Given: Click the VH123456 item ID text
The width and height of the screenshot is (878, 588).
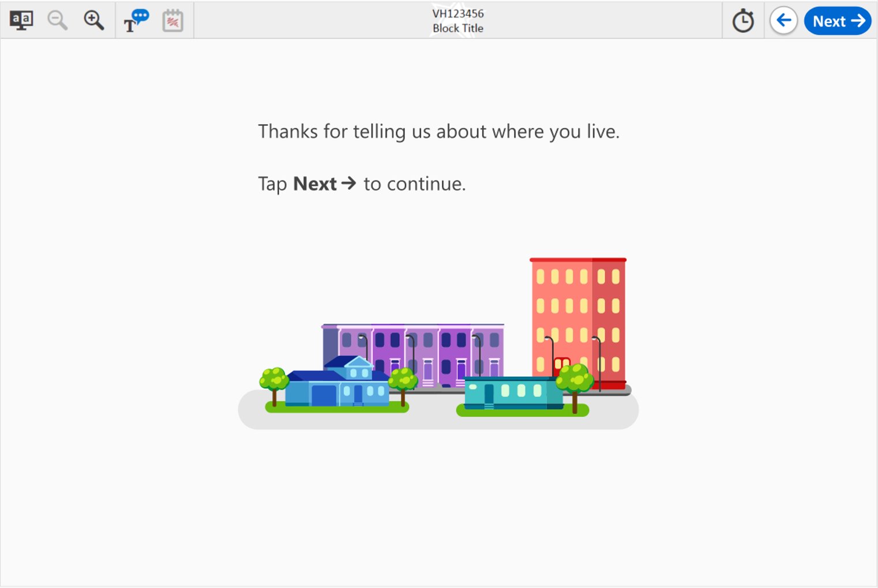Looking at the screenshot, I should point(458,13).
